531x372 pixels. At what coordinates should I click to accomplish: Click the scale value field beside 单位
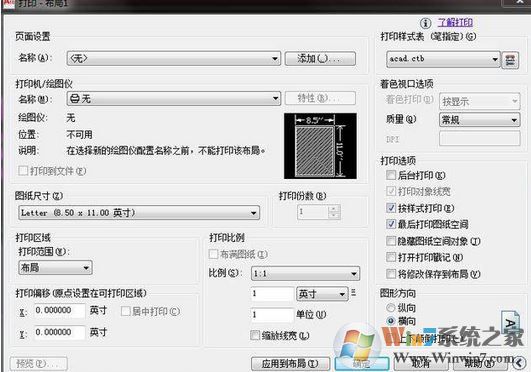[x=272, y=315]
